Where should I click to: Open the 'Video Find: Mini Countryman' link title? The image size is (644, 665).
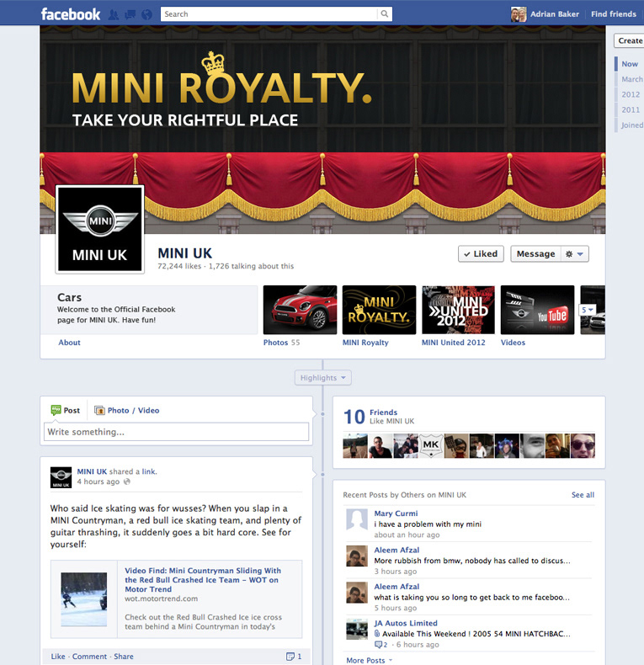[203, 580]
